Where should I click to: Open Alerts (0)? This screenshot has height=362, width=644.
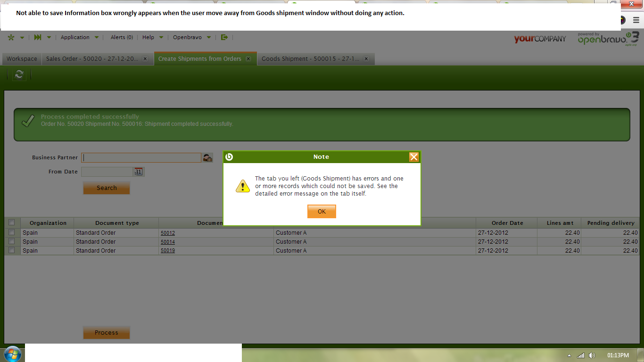click(x=122, y=38)
